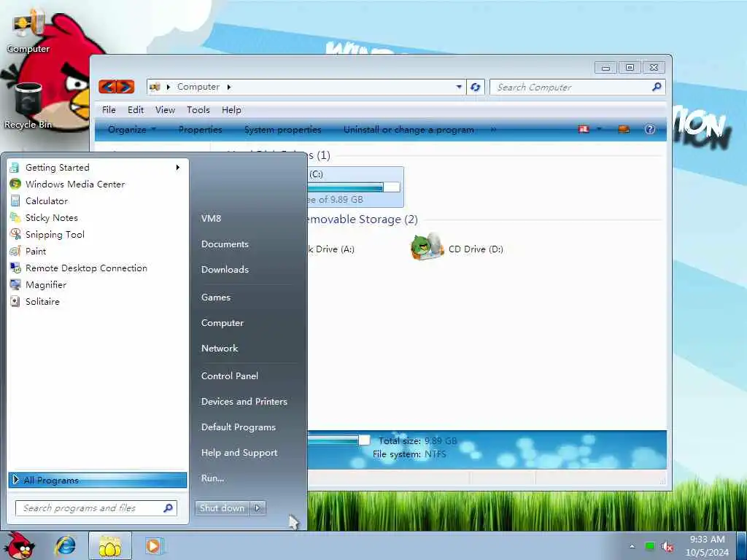747x560 pixels.
Task: Open the address bar history dropdown
Action: 459,87
